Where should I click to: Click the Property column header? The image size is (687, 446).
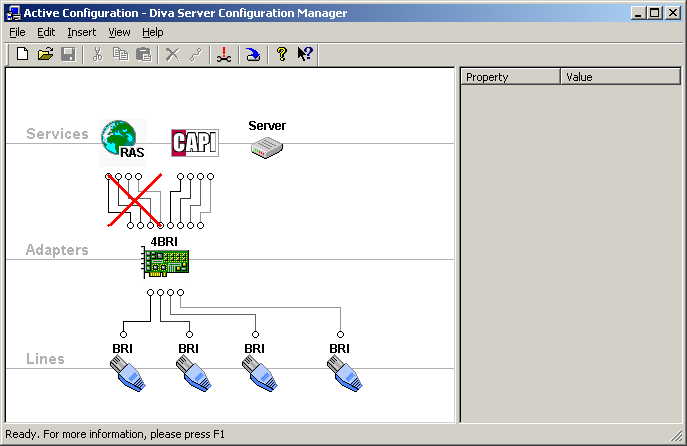click(510, 77)
